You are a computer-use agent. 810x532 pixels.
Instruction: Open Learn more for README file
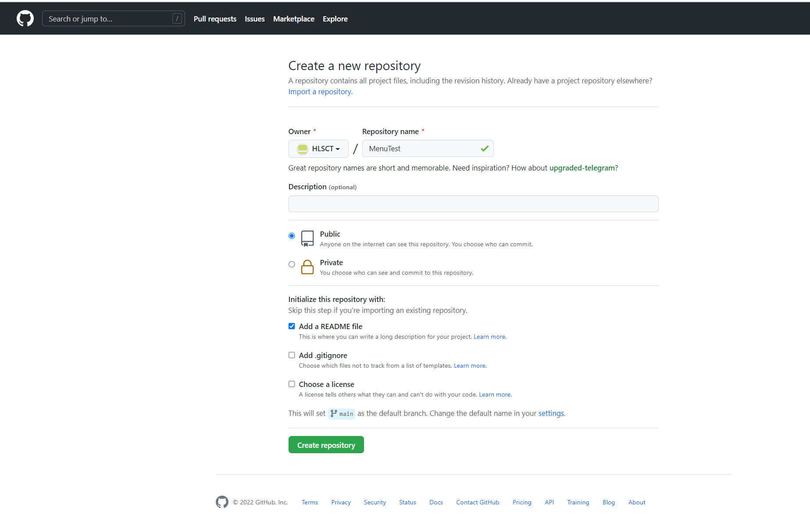click(490, 337)
